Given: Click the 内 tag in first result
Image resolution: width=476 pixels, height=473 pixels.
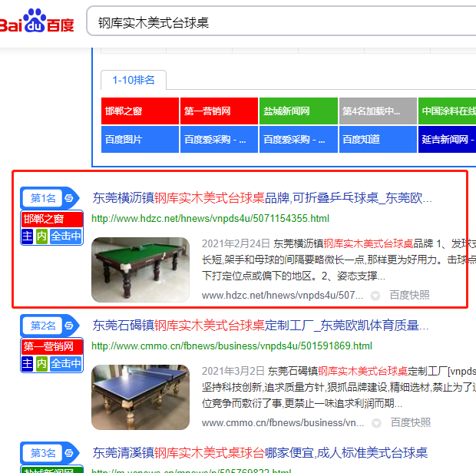Looking at the screenshot, I should pos(41,237).
